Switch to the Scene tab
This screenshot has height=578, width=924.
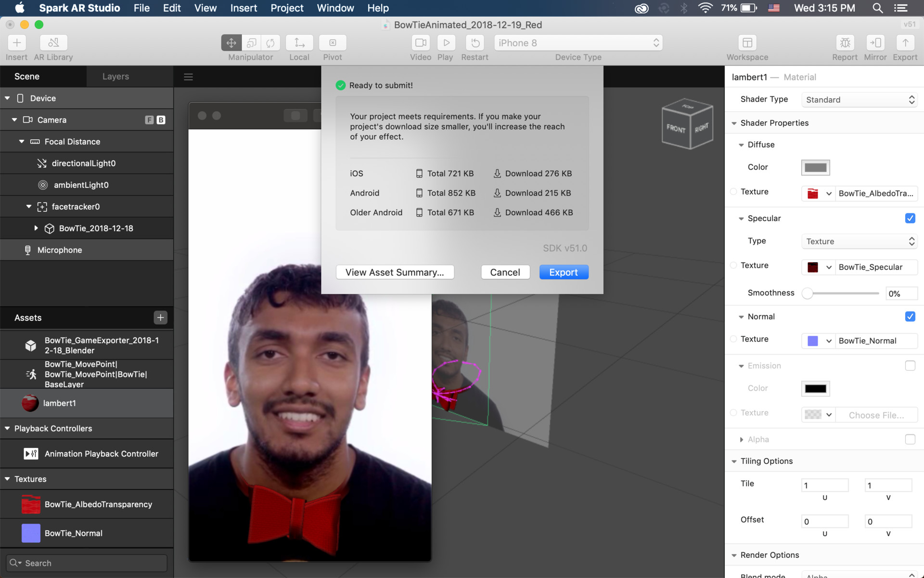pos(27,77)
